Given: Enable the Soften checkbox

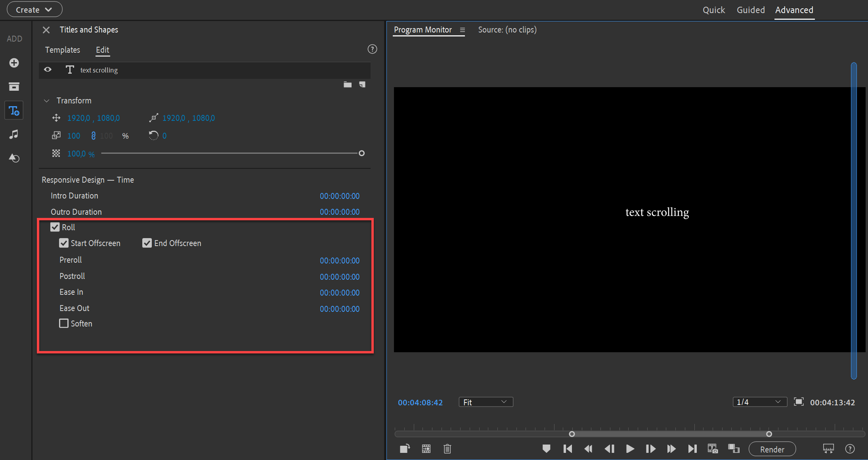Looking at the screenshot, I should (64, 323).
